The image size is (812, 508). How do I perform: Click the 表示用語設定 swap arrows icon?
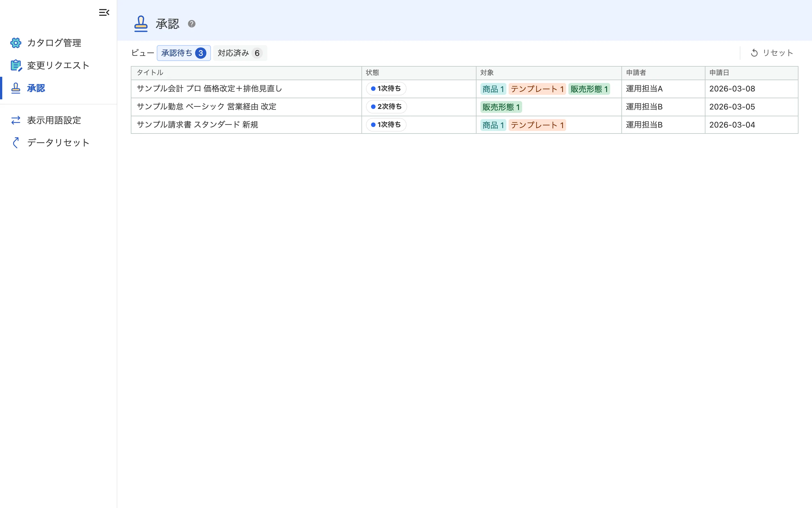coord(16,120)
